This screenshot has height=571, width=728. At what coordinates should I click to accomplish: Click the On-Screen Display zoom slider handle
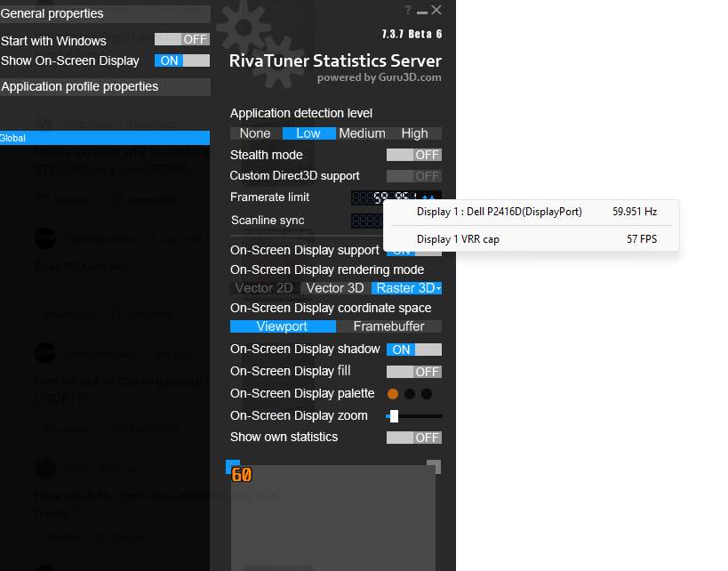tap(394, 416)
